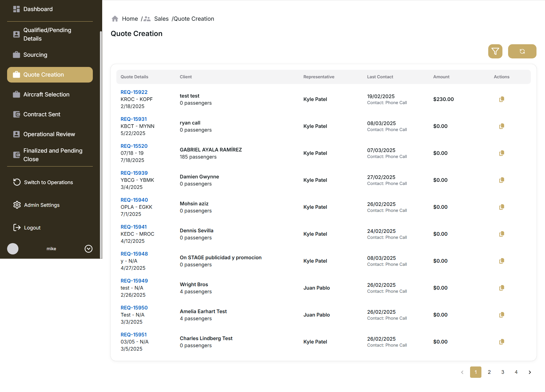Select Sourcing in the sidebar

coord(35,55)
